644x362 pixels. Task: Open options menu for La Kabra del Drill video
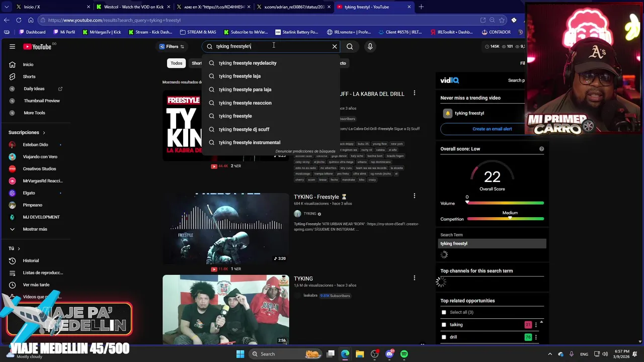[x=414, y=93]
